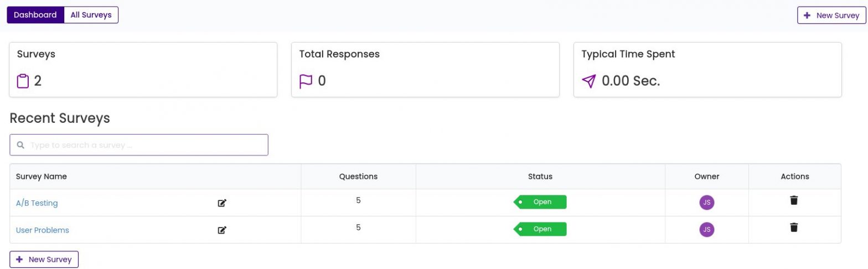Switch to the Dashboard tab
Image resolution: width=868 pixels, height=269 pixels.
pos(35,15)
